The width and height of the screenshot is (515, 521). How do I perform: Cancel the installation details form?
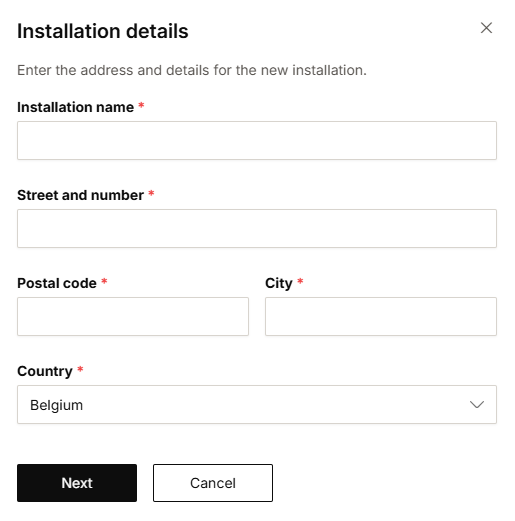point(213,483)
